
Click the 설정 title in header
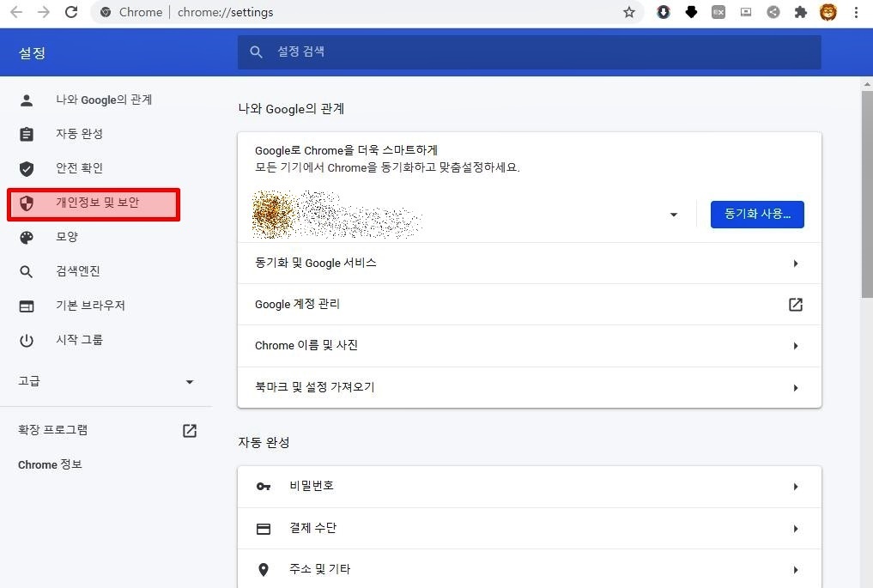[32, 53]
